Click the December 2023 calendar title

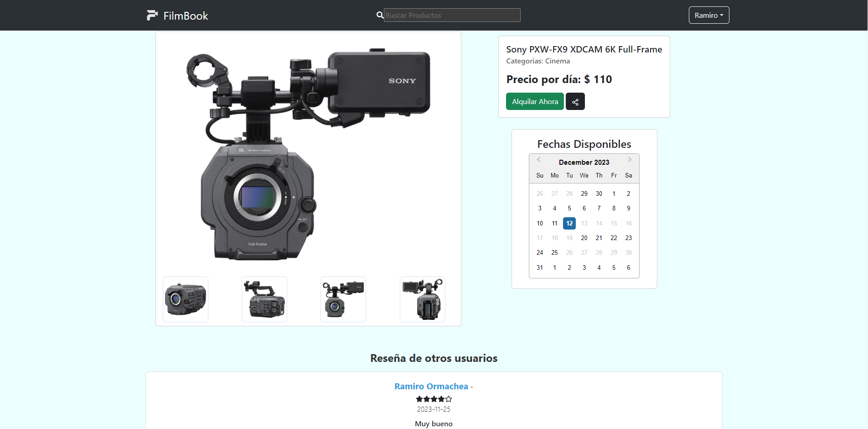(584, 162)
